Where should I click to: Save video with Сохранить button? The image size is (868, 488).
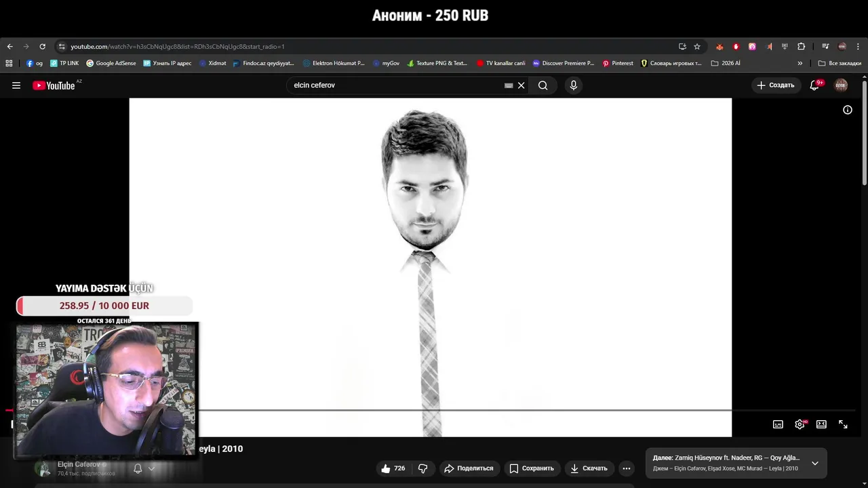pos(532,468)
